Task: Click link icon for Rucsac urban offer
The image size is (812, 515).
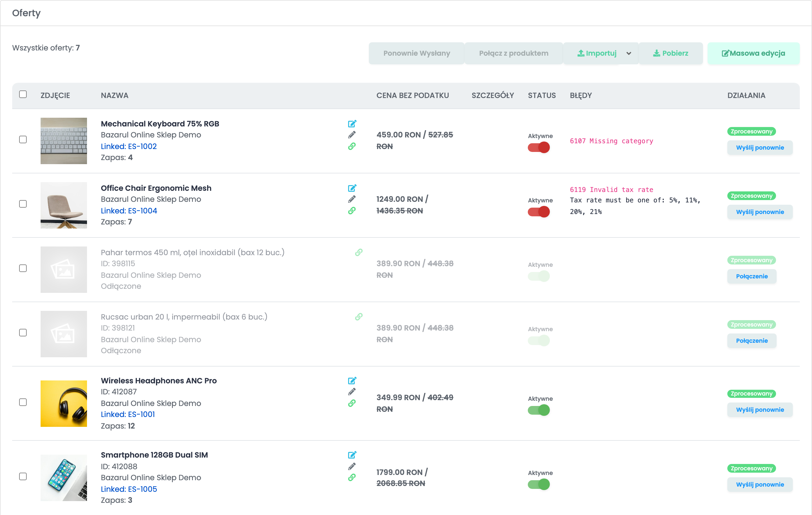Action: coord(359,317)
